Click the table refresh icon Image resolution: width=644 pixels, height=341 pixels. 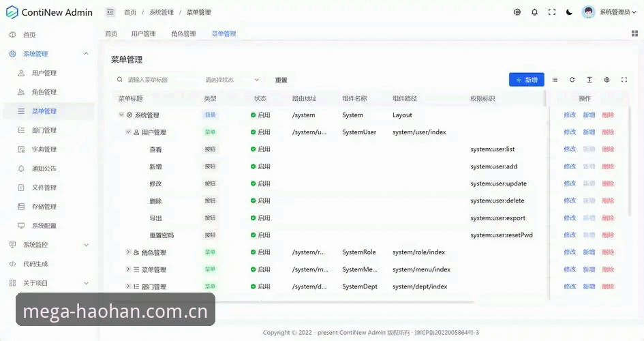tap(572, 80)
